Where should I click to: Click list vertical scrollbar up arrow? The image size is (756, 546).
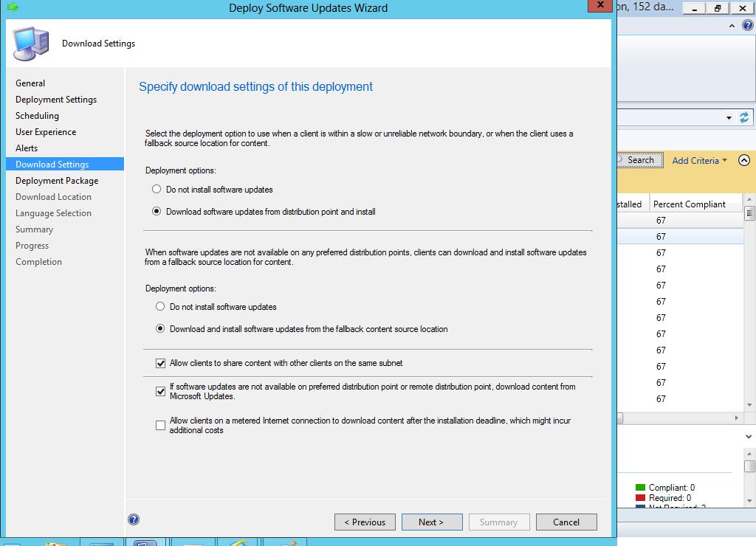749,199
